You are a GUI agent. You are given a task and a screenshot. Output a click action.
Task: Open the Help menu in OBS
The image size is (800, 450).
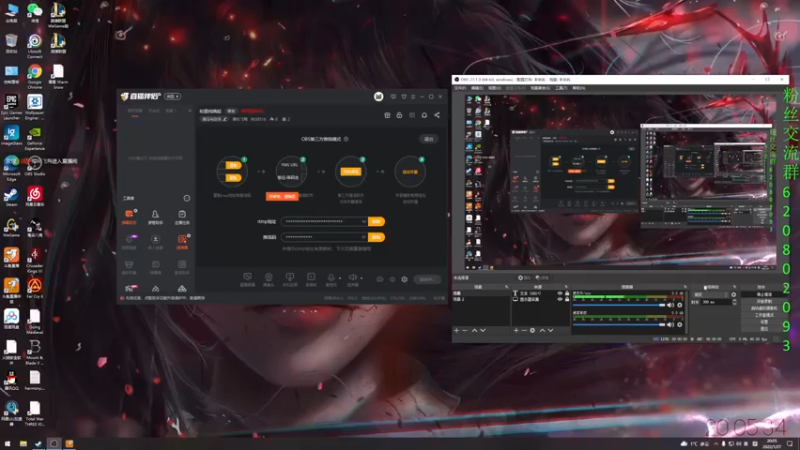(578, 88)
